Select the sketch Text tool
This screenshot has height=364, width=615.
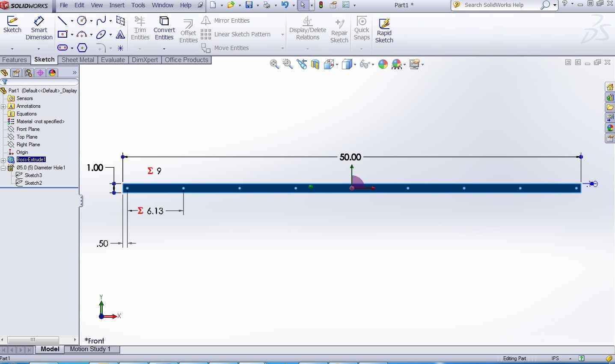[x=121, y=34]
